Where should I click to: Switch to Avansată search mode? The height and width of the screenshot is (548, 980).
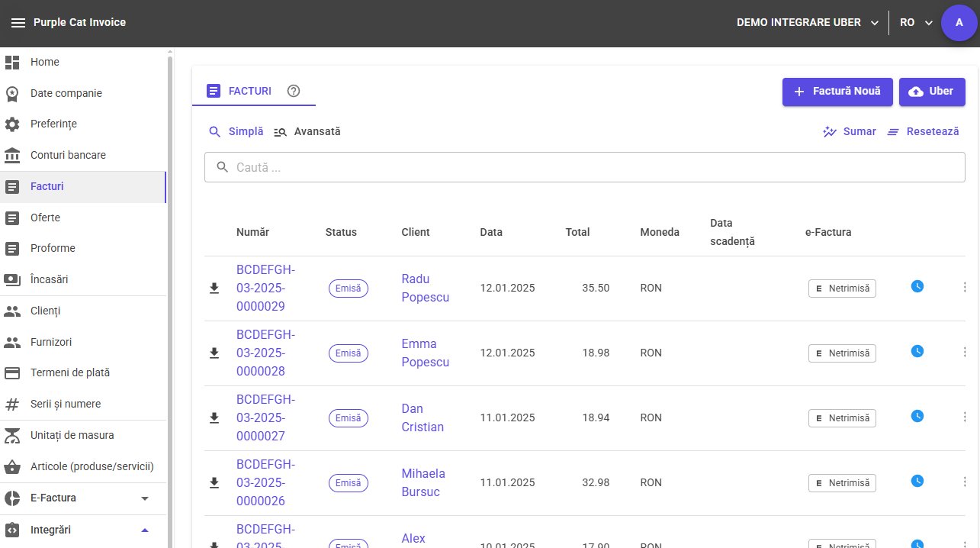coord(307,131)
